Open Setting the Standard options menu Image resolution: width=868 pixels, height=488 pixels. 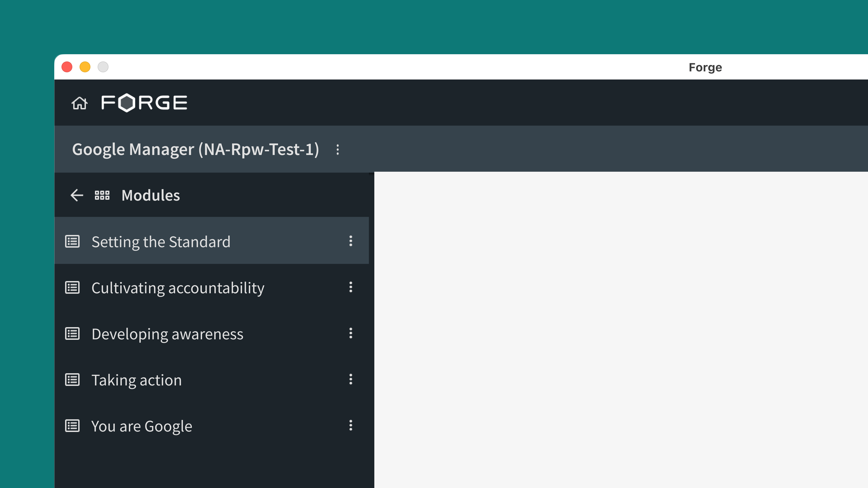click(350, 241)
